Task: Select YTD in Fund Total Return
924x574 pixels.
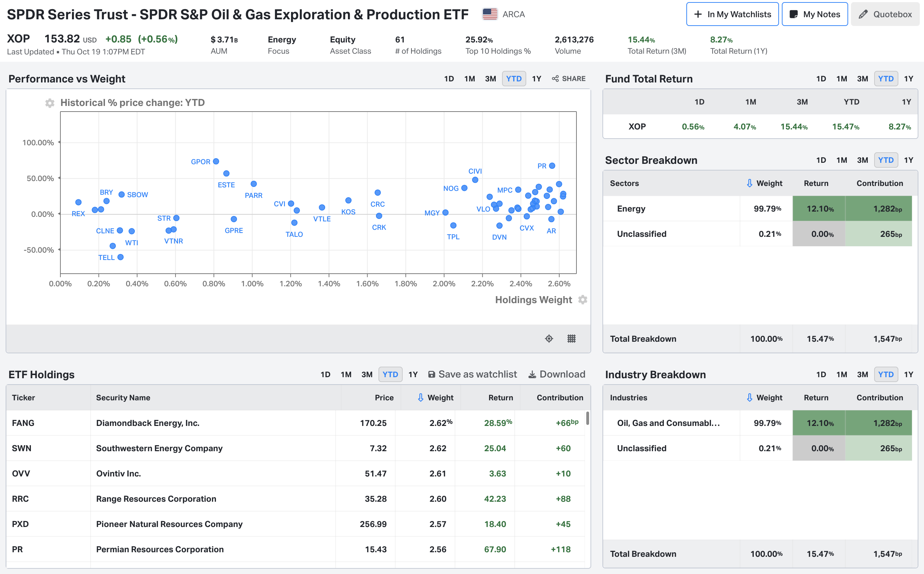Action: tap(886, 79)
